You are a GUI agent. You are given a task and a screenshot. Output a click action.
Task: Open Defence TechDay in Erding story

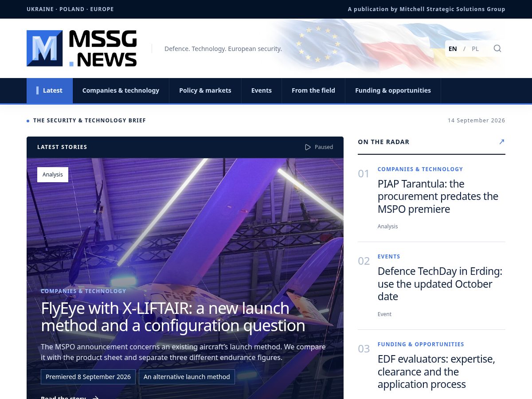(x=440, y=284)
